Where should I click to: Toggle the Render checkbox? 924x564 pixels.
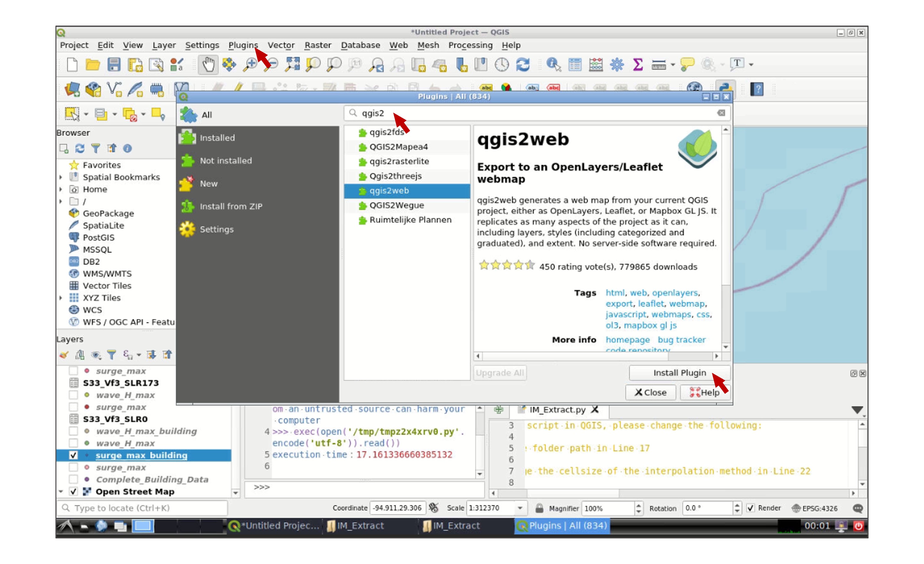pyautogui.click(x=750, y=508)
